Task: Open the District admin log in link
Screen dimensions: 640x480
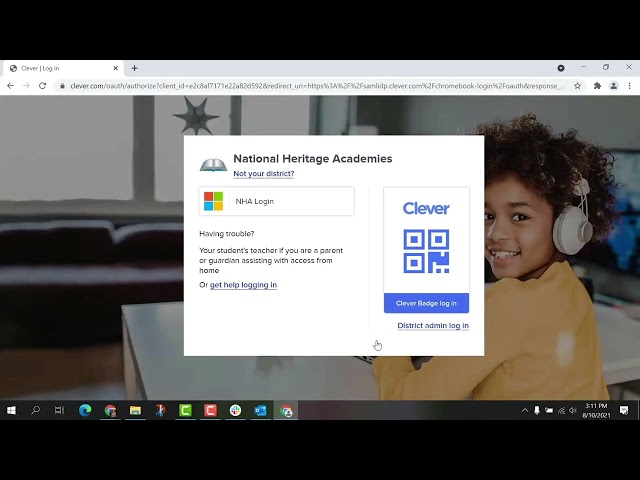Action: coord(433,326)
